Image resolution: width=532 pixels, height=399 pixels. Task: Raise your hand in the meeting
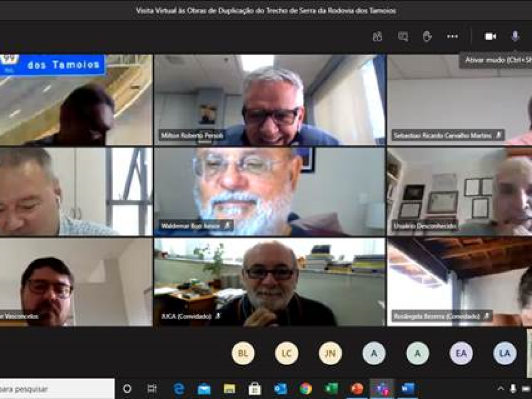[x=427, y=36]
